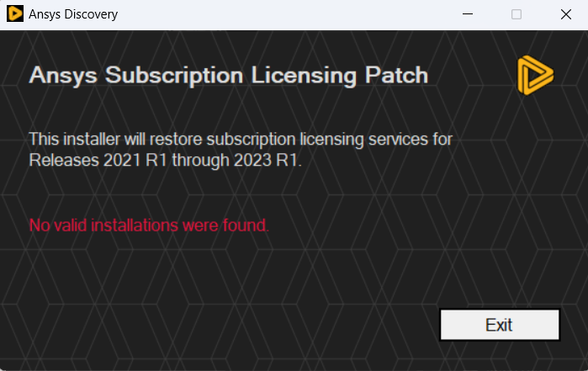Click the Ansys Discovery title bar icon
The height and width of the screenshot is (371, 588).
point(15,13)
